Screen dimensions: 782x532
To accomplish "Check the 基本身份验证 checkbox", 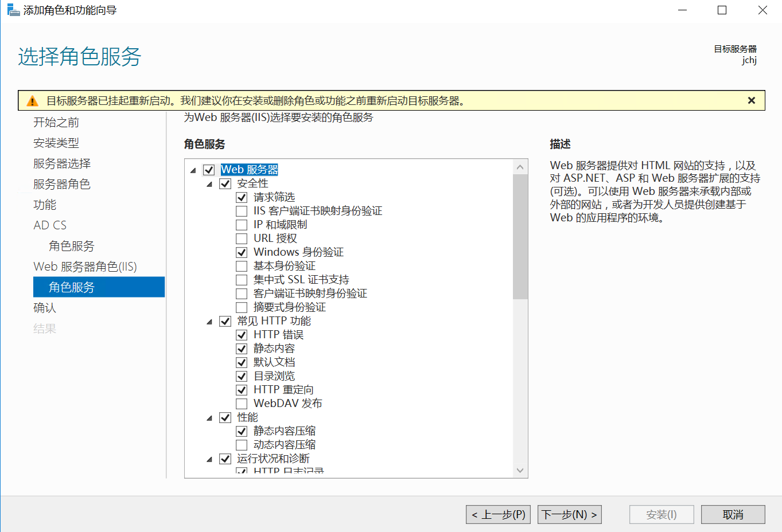I will (242, 266).
